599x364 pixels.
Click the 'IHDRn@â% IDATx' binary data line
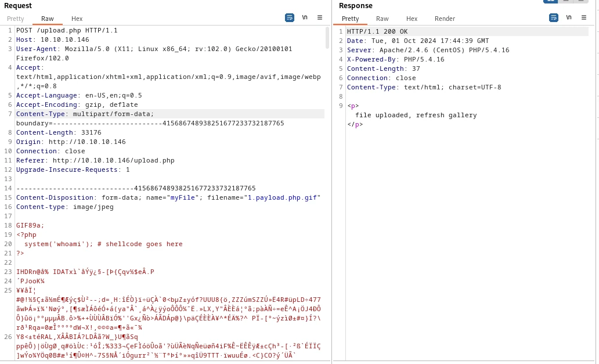pos(85,272)
